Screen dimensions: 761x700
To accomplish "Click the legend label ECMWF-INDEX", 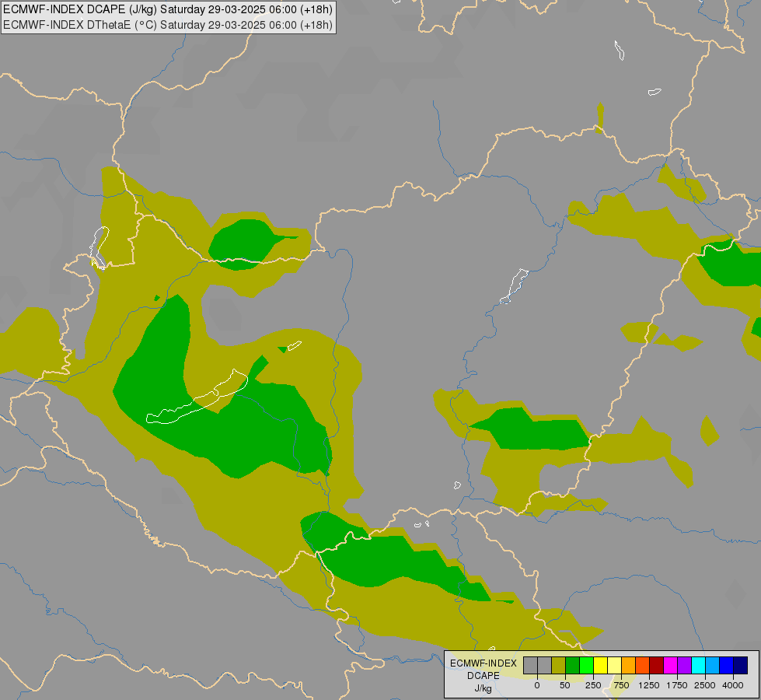I will pyautogui.click(x=483, y=663).
